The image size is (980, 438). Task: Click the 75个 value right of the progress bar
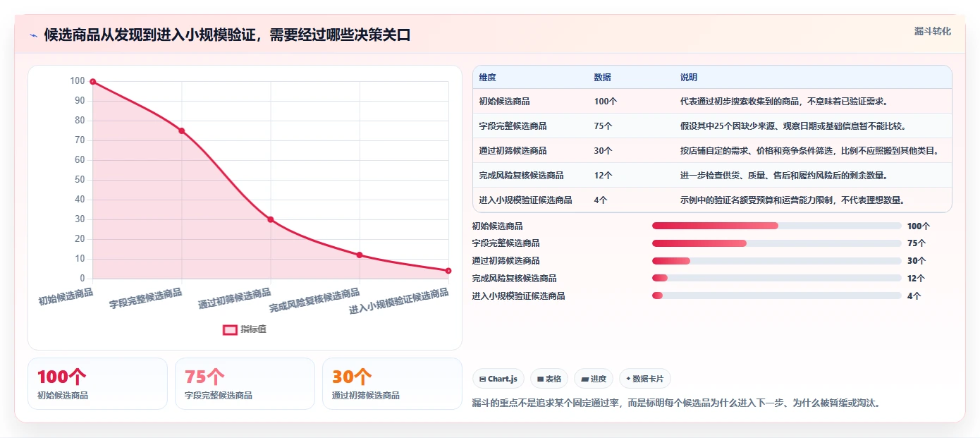tap(917, 243)
